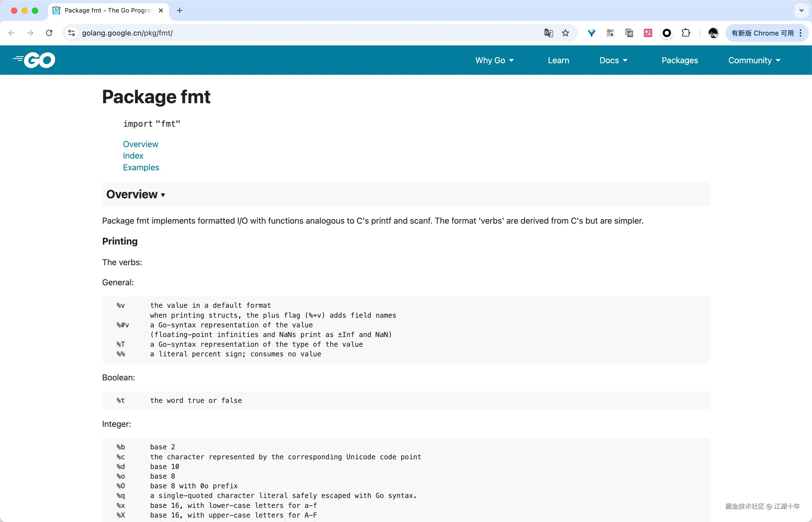Click the Chrome profile avatar
Viewport: 812px width, 522px height.
pyautogui.click(x=713, y=33)
